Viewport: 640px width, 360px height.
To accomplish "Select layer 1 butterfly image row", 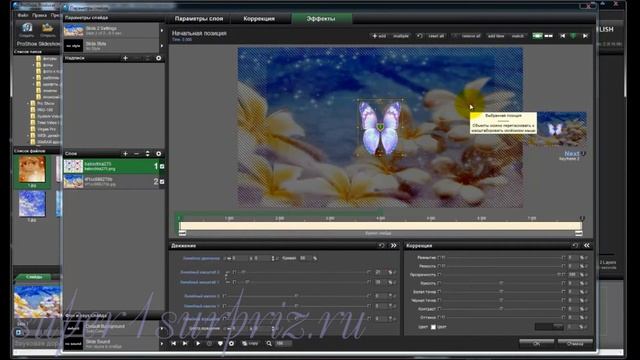I will coord(114,166).
